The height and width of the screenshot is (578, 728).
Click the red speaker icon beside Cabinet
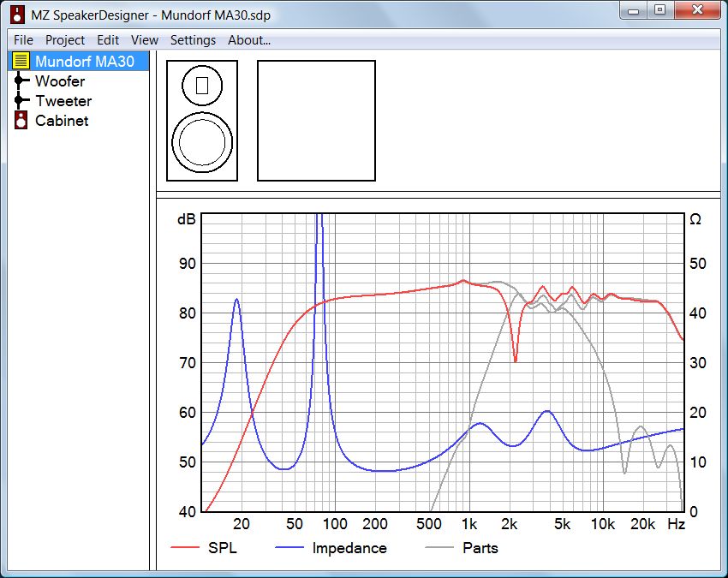click(21, 120)
